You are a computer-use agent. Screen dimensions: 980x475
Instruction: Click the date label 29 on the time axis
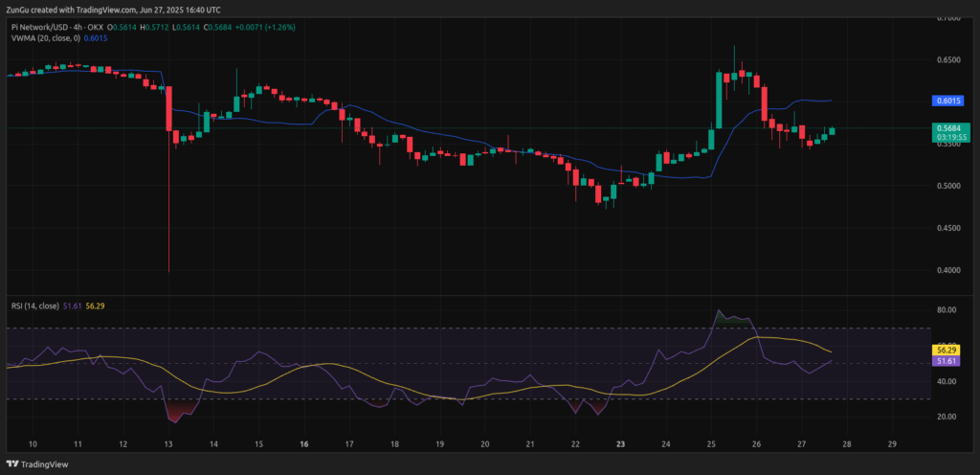point(892,443)
